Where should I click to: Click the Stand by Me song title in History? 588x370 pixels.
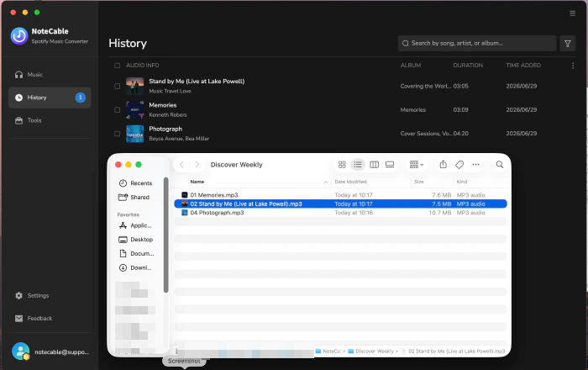197,82
